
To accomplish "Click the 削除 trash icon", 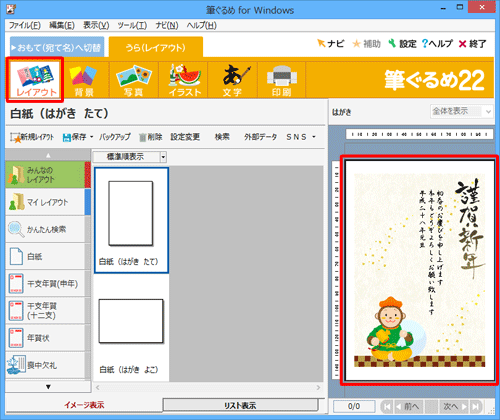I will point(143,137).
